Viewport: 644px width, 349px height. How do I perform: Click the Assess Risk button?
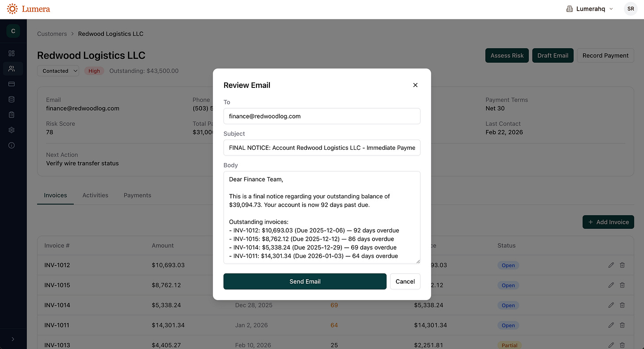pyautogui.click(x=507, y=55)
